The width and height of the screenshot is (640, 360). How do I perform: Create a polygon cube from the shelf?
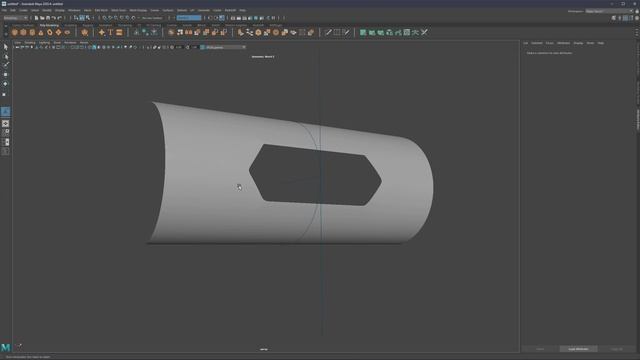(x=23, y=32)
